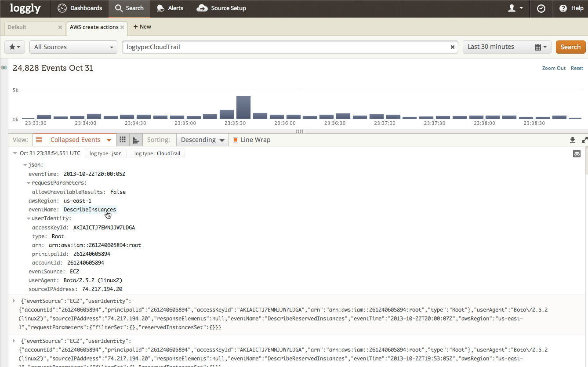Collapse the userIdentity section
This screenshot has width=588, height=367.
coord(29,218)
